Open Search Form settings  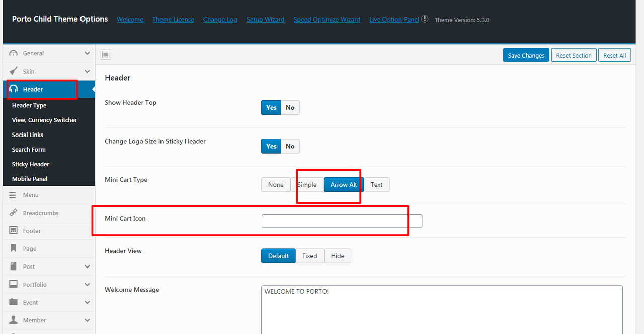(x=29, y=149)
